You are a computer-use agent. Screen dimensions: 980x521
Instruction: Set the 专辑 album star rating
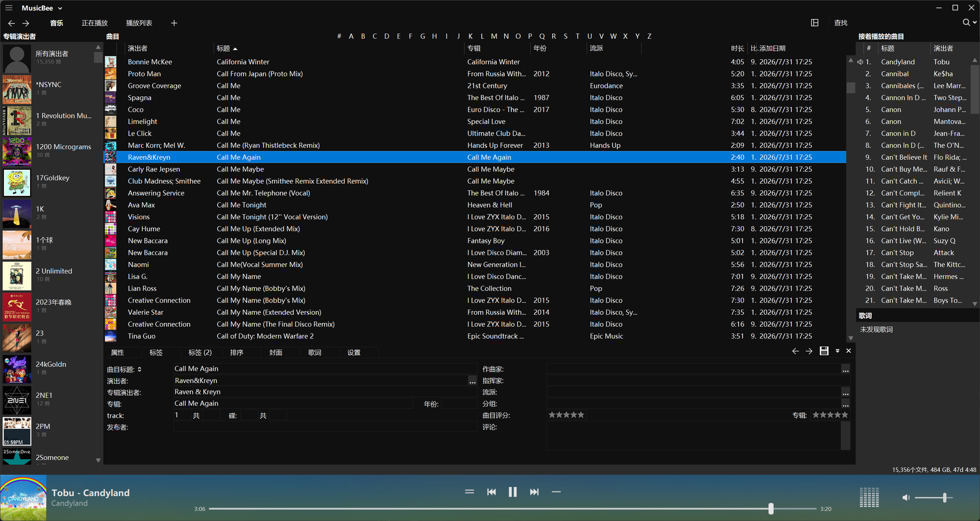tap(830, 415)
